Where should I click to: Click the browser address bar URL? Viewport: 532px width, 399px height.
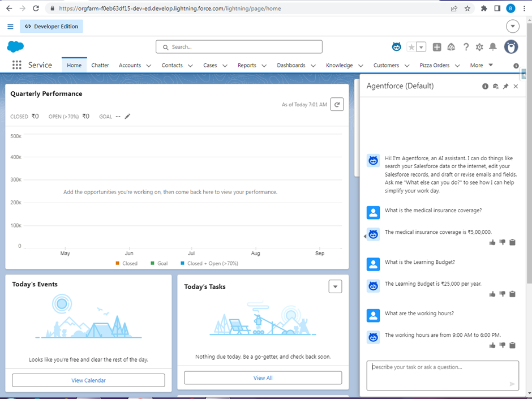click(170, 8)
